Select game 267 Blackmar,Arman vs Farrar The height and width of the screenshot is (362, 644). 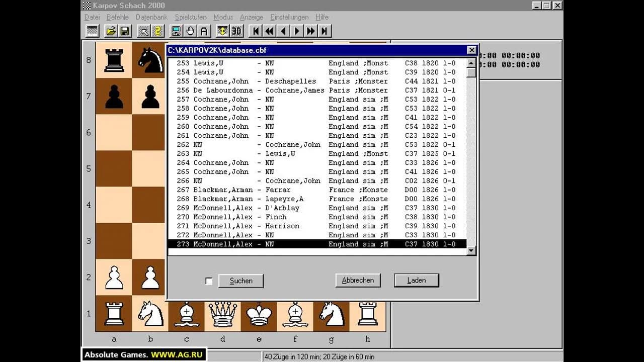[x=317, y=190]
